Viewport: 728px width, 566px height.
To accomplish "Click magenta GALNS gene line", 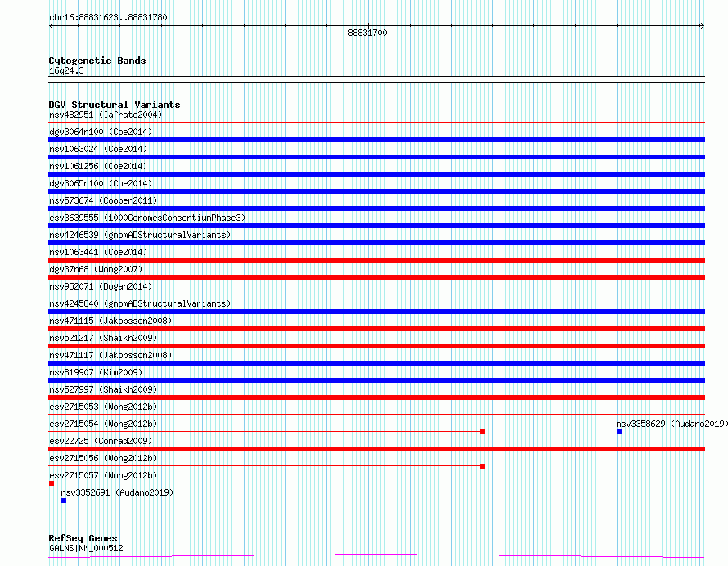I will [x=376, y=556].
